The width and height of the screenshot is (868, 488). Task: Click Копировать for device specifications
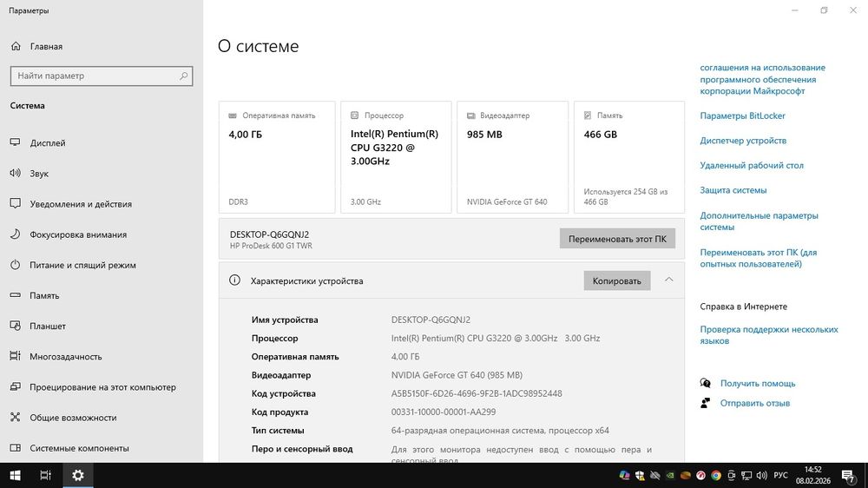tap(616, 280)
